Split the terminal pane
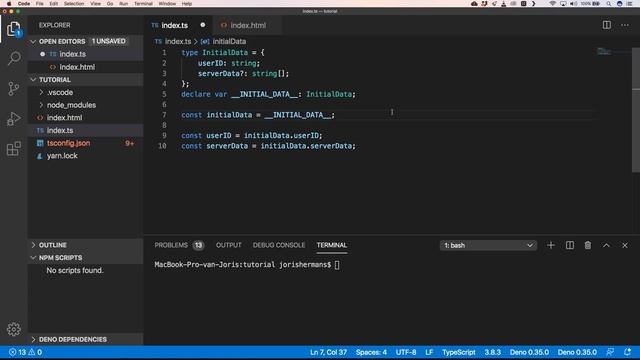This screenshot has width=640, height=360. click(569, 245)
